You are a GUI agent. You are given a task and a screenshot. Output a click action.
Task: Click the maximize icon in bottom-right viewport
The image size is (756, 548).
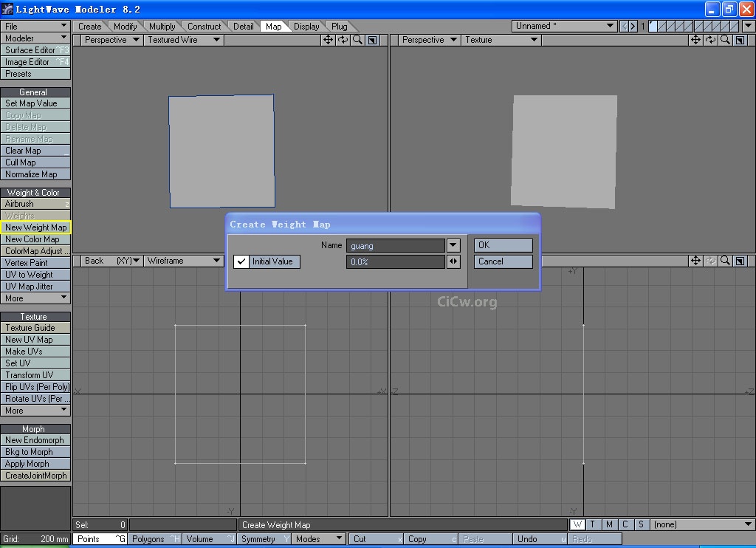[x=740, y=261]
